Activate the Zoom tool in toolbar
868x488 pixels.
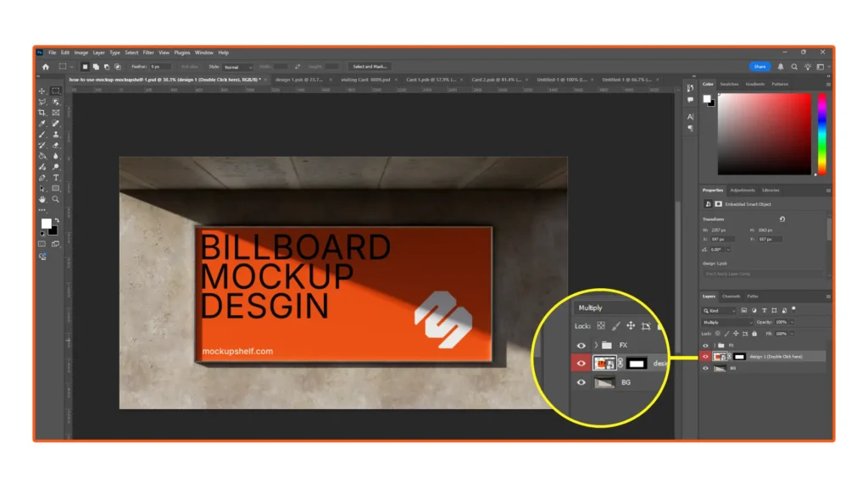click(56, 200)
